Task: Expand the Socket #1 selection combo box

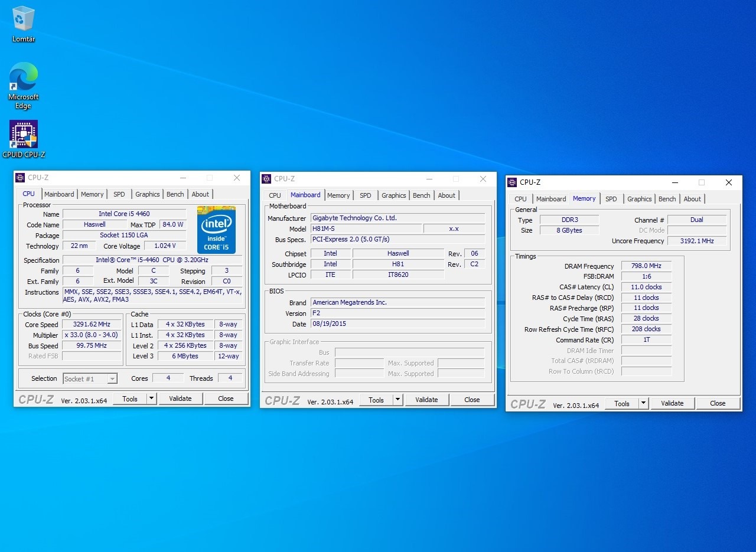Action: click(90, 379)
